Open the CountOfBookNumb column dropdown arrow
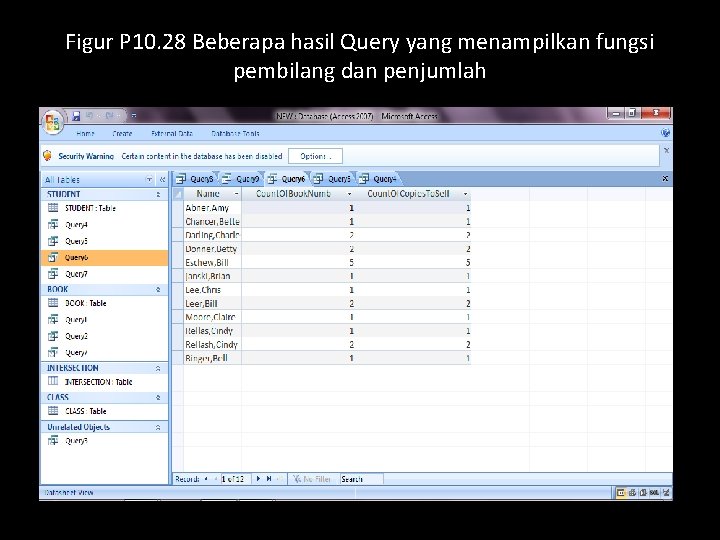 (349, 194)
